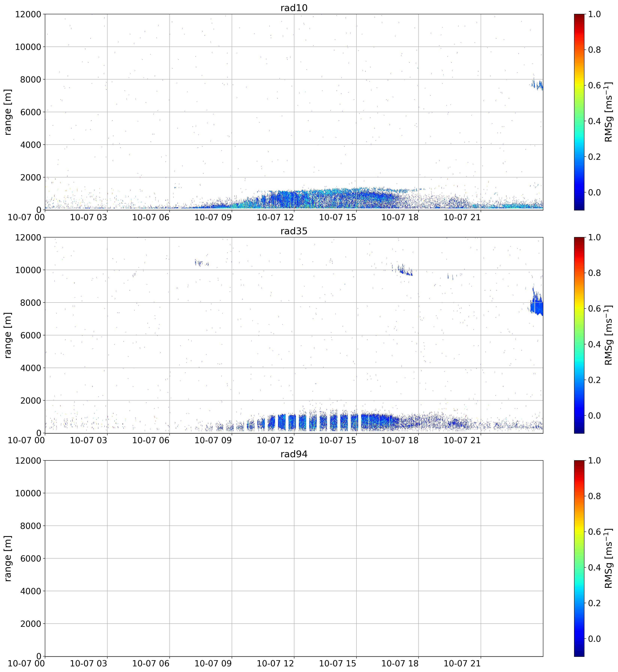The width and height of the screenshot is (618, 672).
Task: Click the rad10 plot title
Action: click(294, 8)
